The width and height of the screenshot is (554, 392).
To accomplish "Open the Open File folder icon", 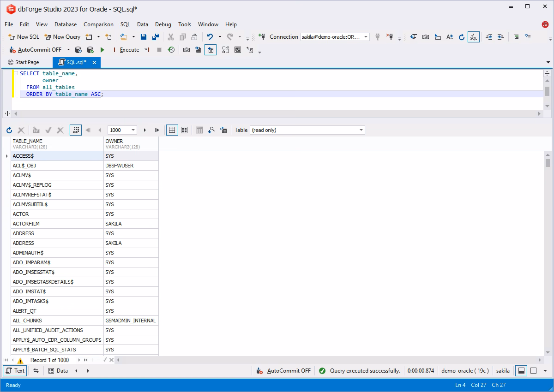I will click(124, 37).
